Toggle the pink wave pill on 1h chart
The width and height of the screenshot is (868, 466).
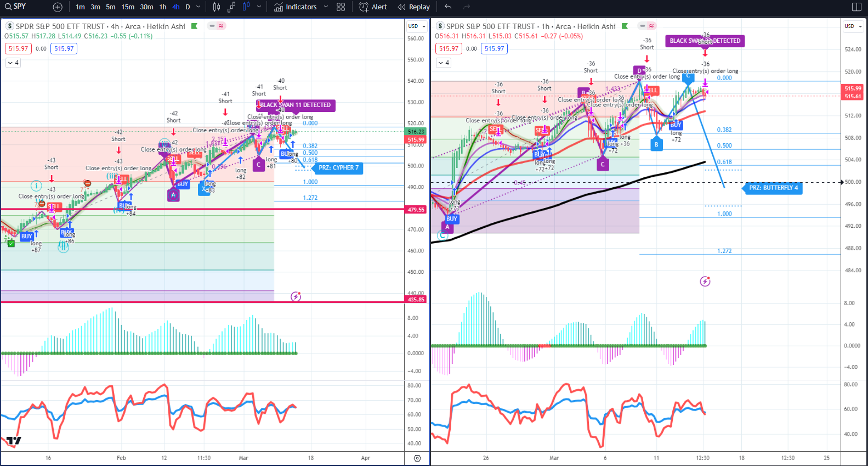(651, 26)
